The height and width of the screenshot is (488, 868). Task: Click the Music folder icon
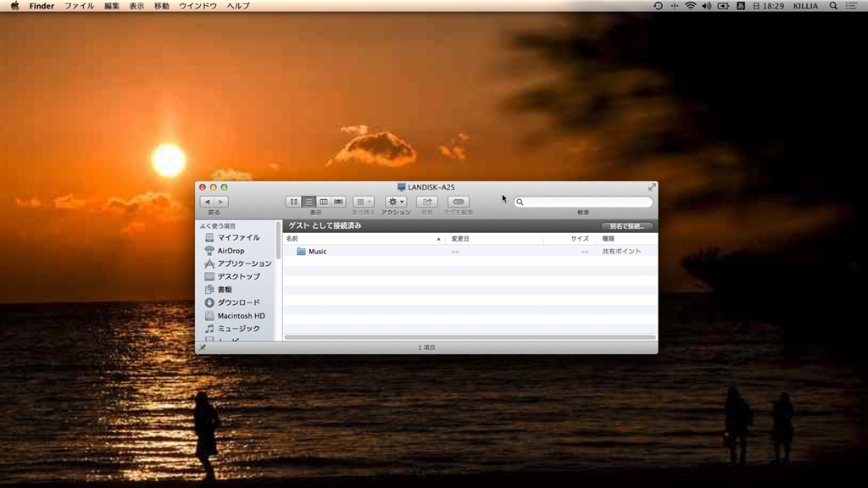coord(301,251)
